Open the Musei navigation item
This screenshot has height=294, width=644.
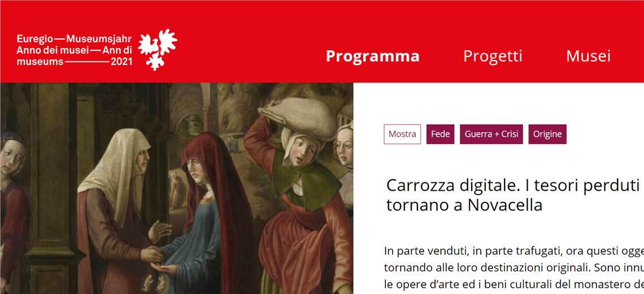(x=588, y=56)
